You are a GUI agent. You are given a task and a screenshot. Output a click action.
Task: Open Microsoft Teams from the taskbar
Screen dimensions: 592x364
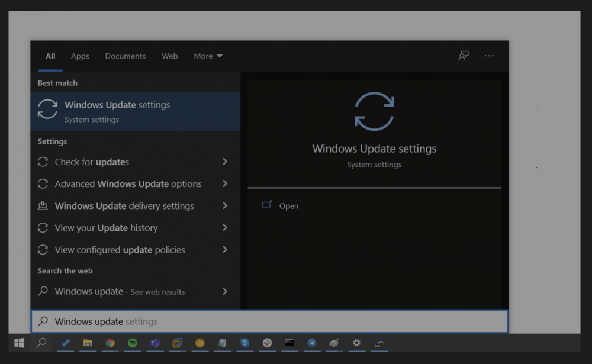155,343
